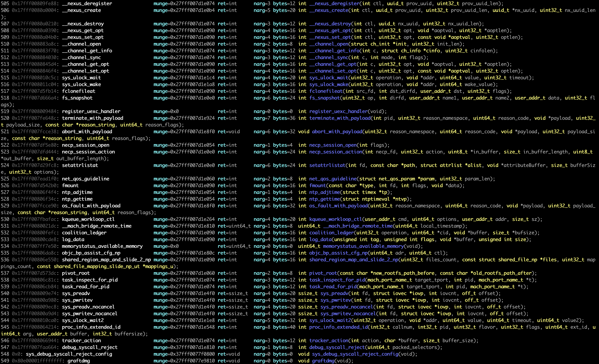Click ret=void on the abort_with_payload row
This screenshot has width=599, height=364.
[x=229, y=131]
